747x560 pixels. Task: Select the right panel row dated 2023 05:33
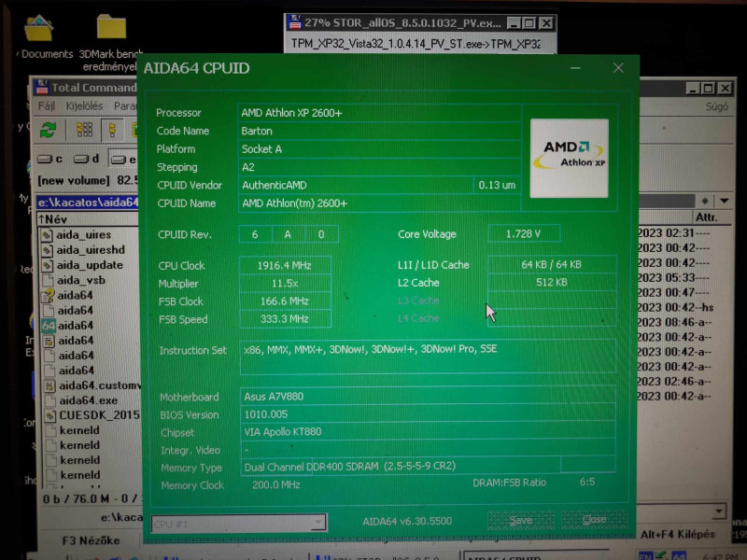pos(673,277)
